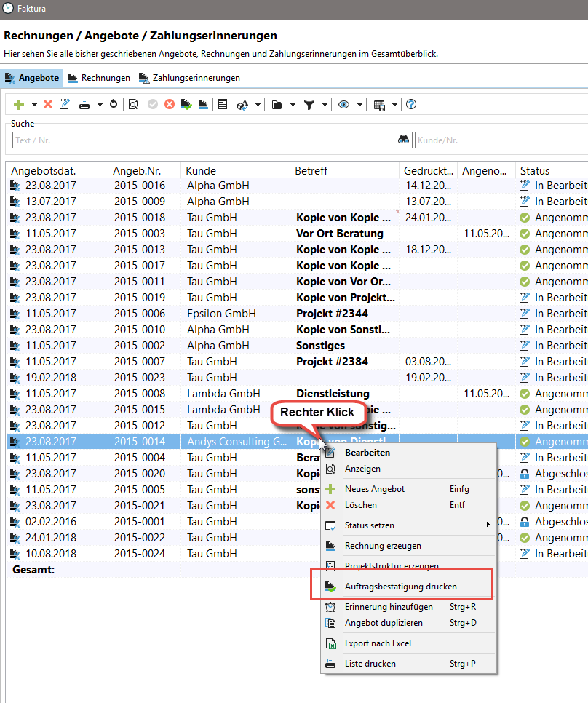Click the printer icon in the toolbar
Screen dimensions: 588x703
point(84,105)
